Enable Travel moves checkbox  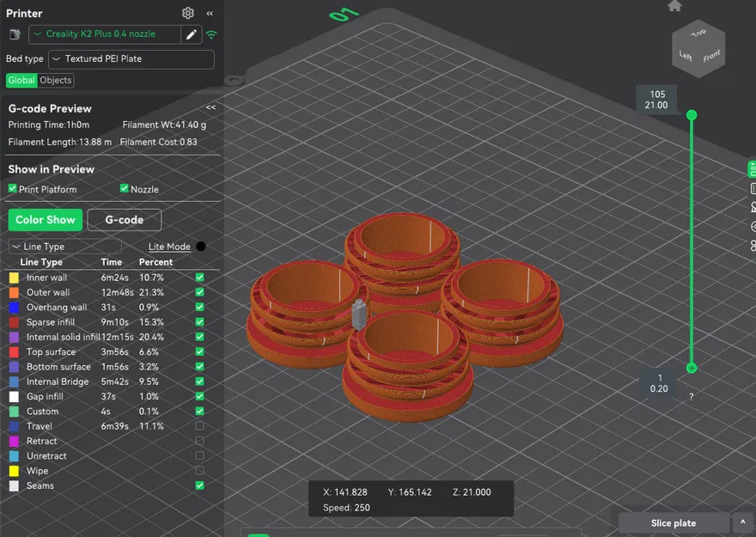[199, 426]
